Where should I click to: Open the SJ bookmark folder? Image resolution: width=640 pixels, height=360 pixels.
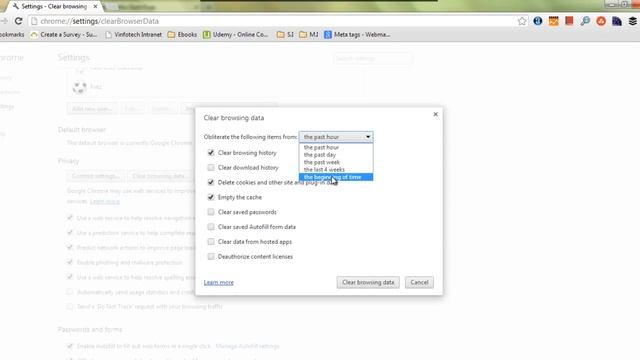point(285,35)
